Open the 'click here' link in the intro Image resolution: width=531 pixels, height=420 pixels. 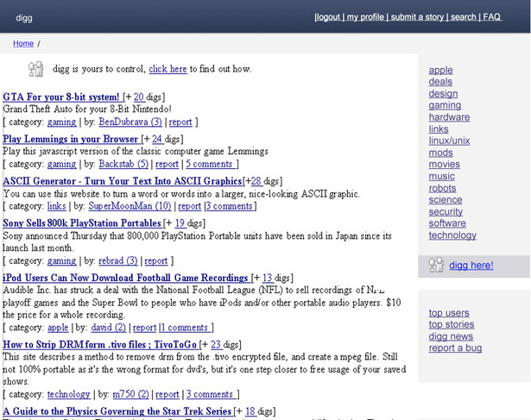coord(168,69)
